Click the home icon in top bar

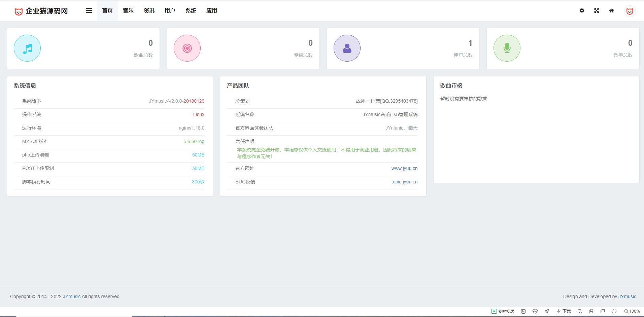coord(611,11)
